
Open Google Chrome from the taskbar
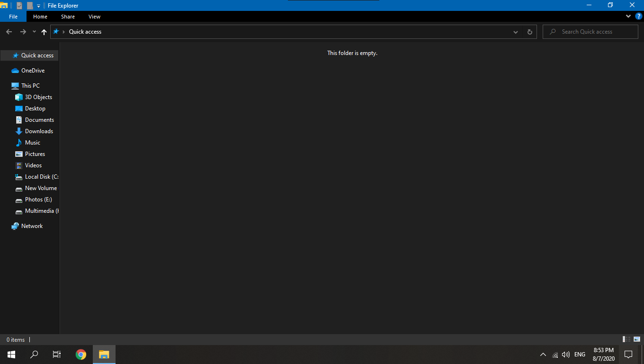[81, 354]
